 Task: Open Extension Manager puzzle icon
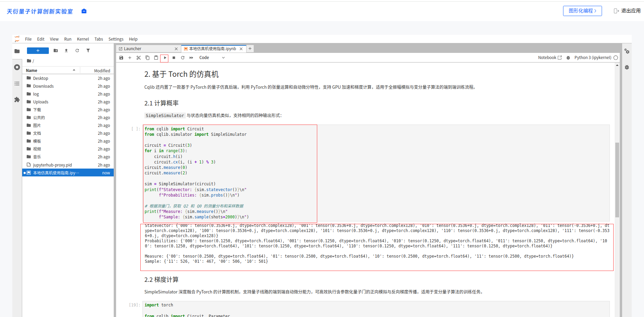[17, 100]
